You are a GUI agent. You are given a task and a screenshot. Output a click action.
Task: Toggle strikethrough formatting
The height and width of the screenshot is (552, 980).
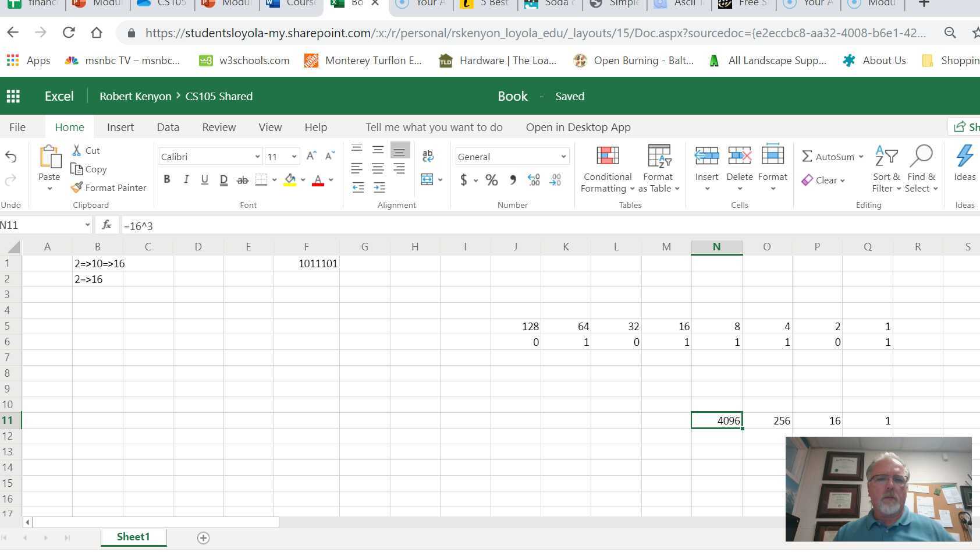[x=242, y=180]
